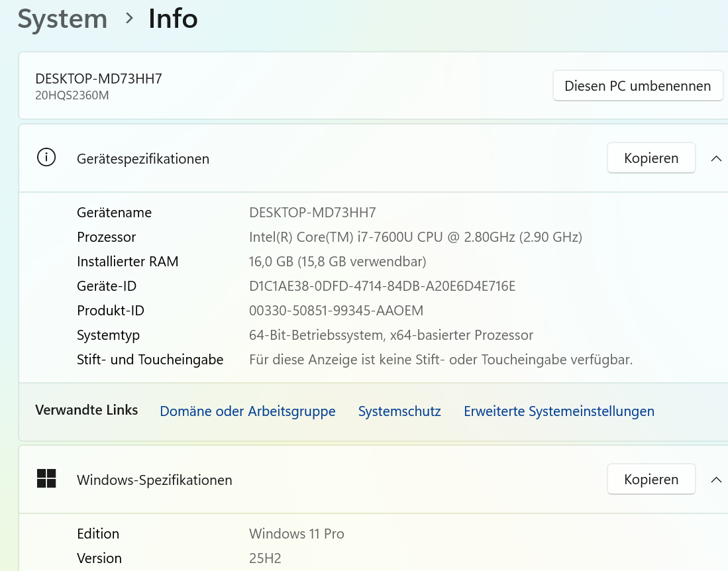Click the Installierter RAM label
Image resolution: width=728 pixels, height=571 pixels.
[x=128, y=262]
